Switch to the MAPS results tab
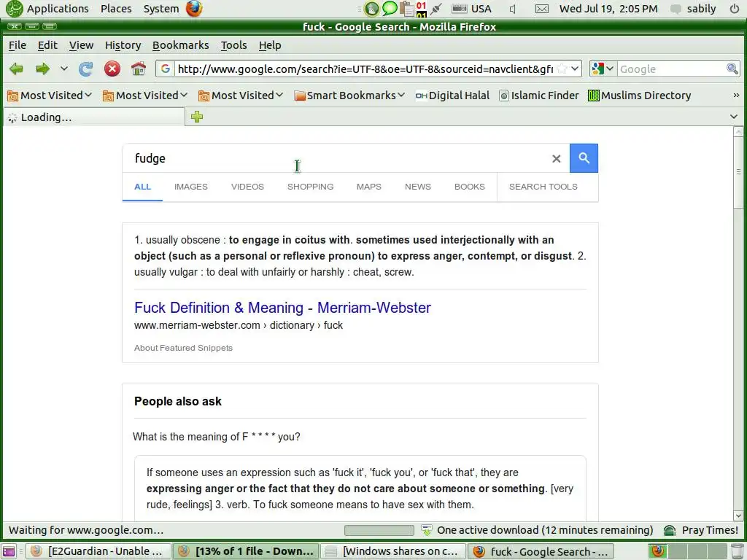The height and width of the screenshot is (560, 747). [x=368, y=187]
